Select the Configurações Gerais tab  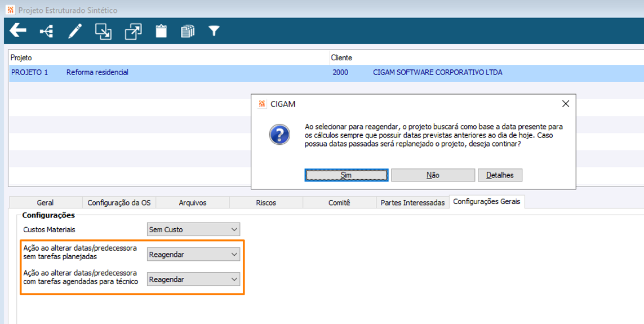pos(487,202)
